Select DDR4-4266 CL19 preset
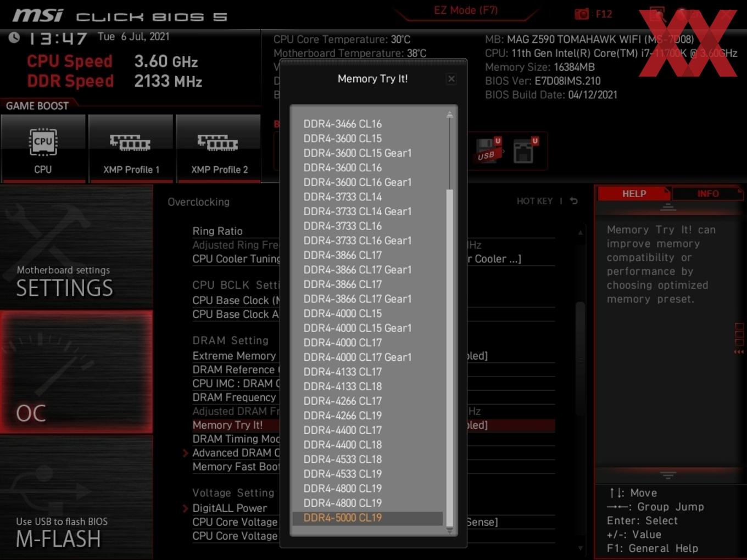The width and height of the screenshot is (747, 560). 342,416
